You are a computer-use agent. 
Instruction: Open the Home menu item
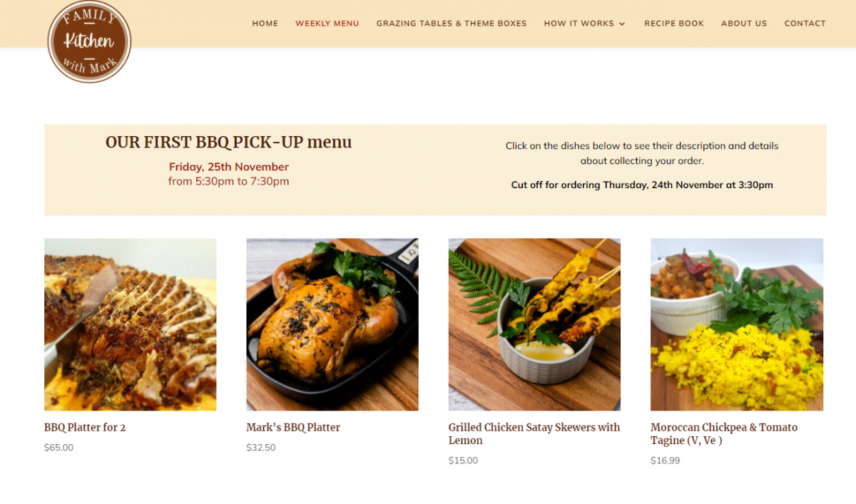point(265,24)
